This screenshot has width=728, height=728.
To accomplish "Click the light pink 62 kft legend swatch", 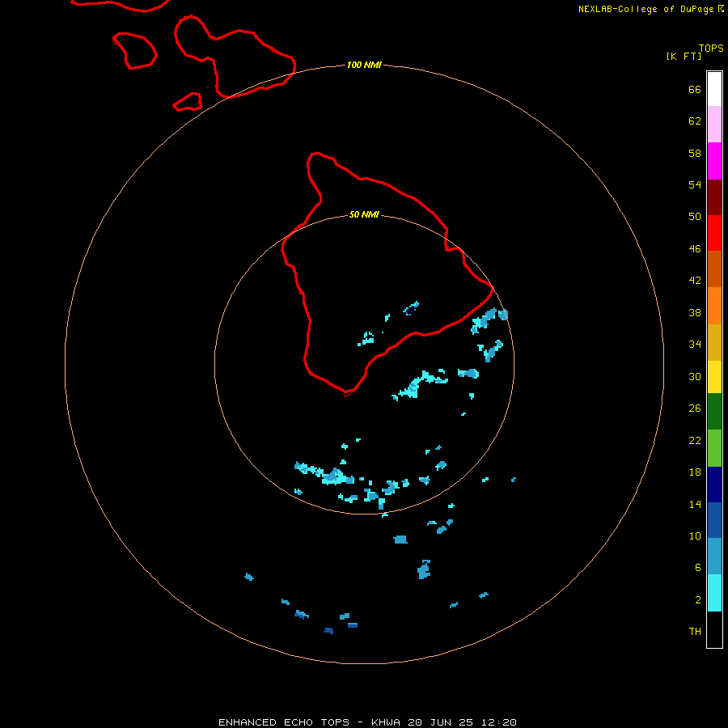I will pyautogui.click(x=714, y=125).
